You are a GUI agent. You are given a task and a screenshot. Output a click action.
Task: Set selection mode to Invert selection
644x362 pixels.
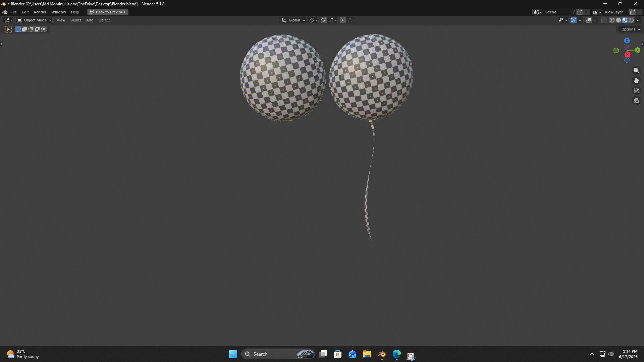(x=37, y=29)
